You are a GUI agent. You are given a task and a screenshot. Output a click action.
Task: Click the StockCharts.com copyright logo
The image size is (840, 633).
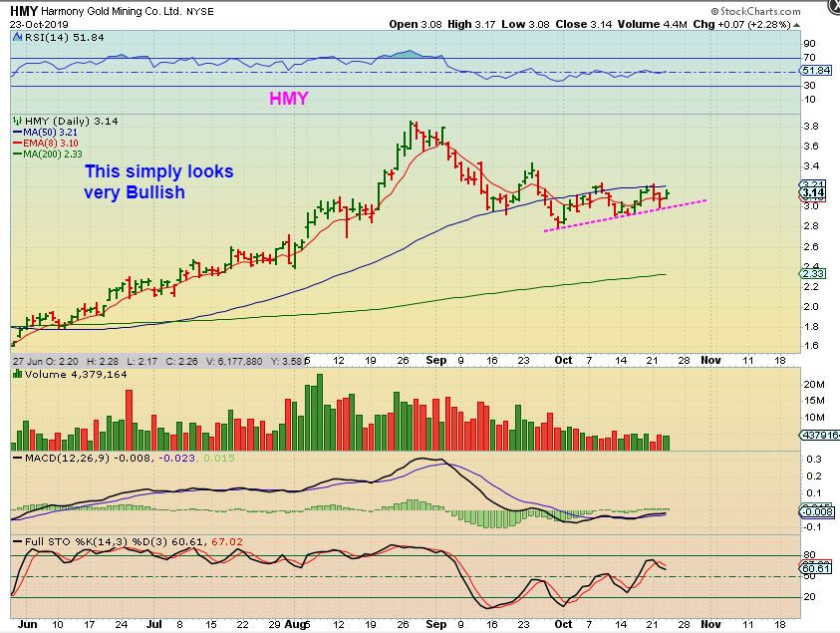(x=756, y=11)
